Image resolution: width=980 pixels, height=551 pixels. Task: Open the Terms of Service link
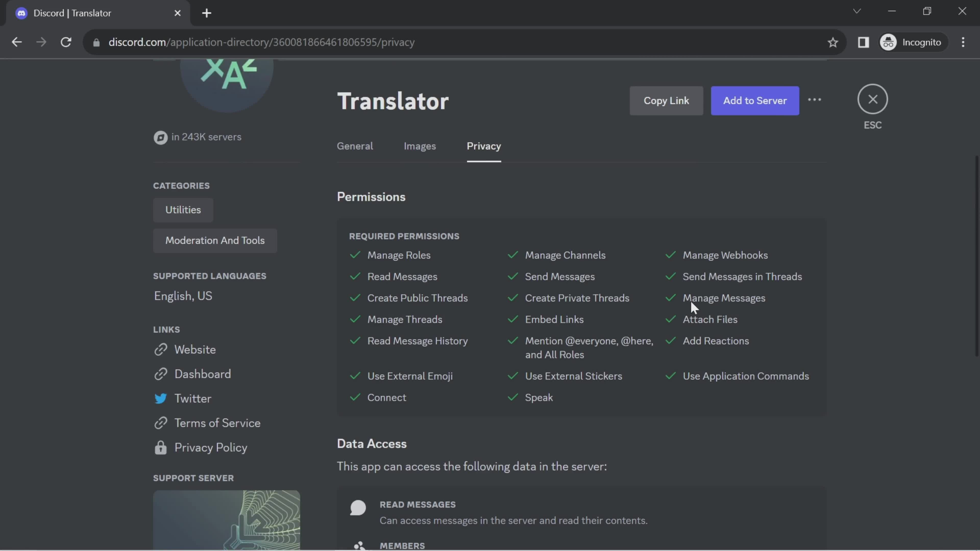pyautogui.click(x=217, y=423)
